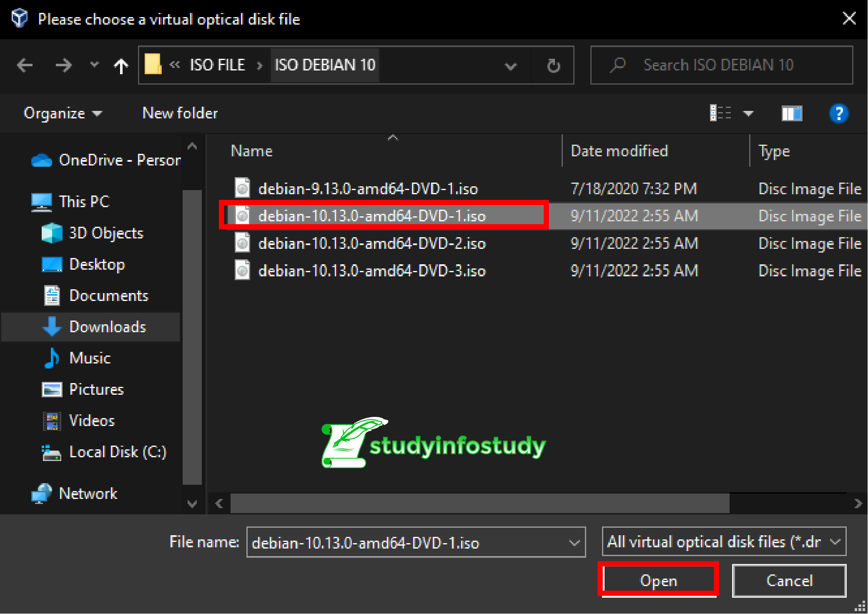The width and height of the screenshot is (868, 614).
Task: Expand the address bar history dropdown
Action: pyautogui.click(x=511, y=66)
